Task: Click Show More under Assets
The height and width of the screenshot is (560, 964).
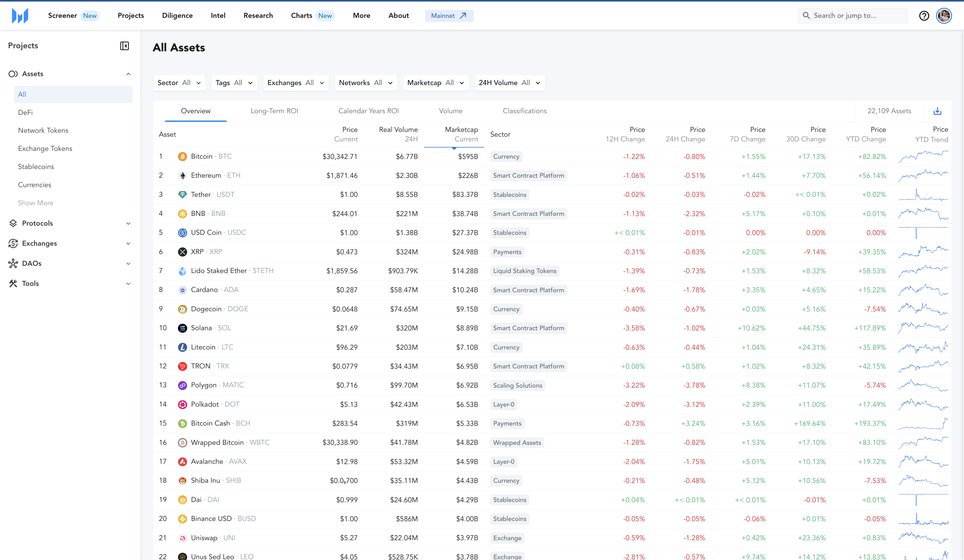Action: tap(36, 203)
